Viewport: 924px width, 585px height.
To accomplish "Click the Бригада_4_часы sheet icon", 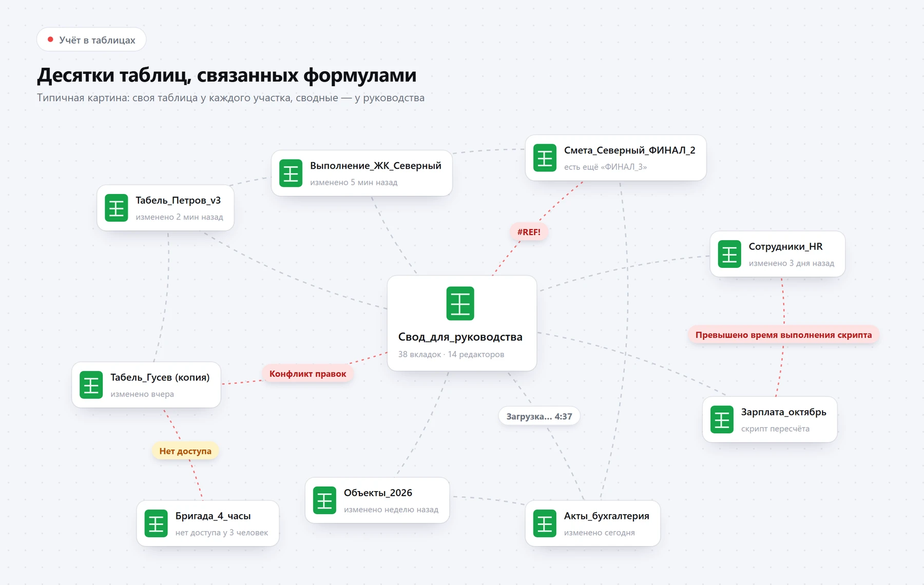I will (156, 523).
